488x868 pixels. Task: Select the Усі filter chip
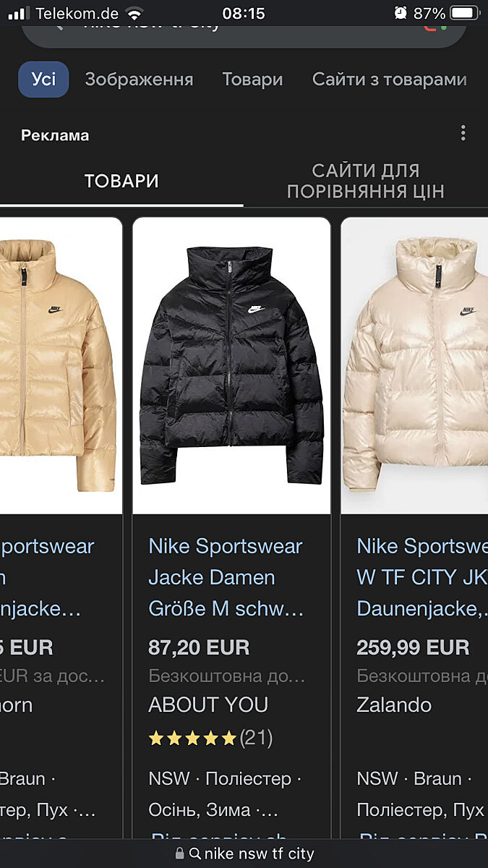point(43,79)
